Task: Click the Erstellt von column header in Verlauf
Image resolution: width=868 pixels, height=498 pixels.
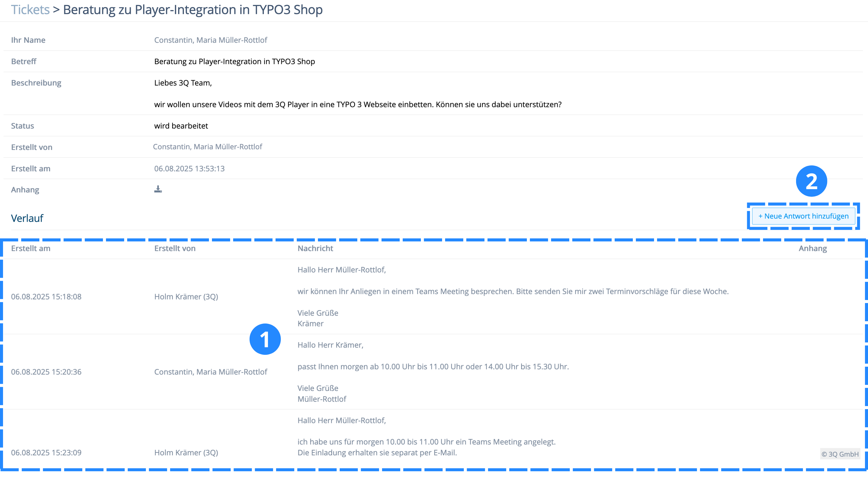Action: 175,248
